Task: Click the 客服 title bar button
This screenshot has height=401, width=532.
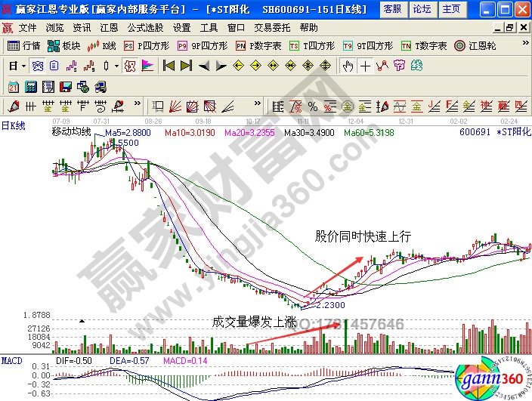Action: [393, 9]
